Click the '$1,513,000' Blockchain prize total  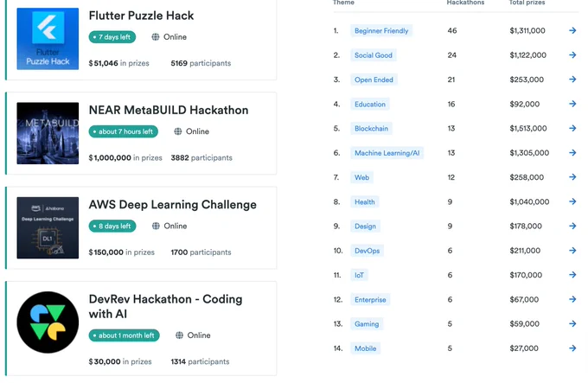click(x=528, y=129)
